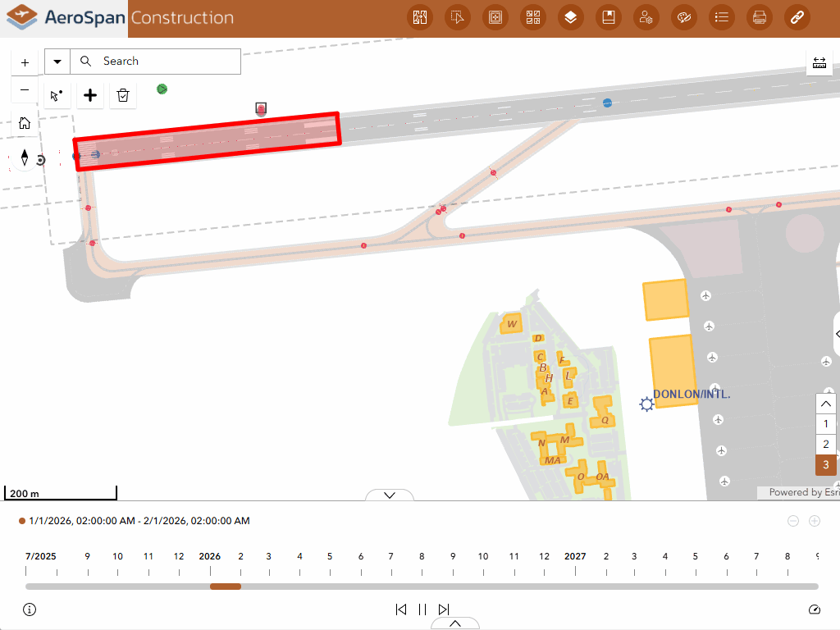Select the red marker above the runway closure
The height and width of the screenshot is (630, 840).
(261, 109)
